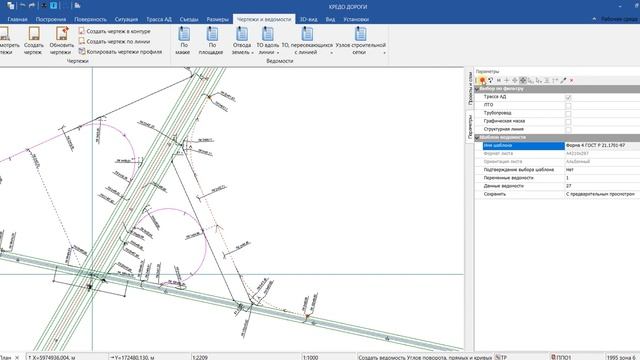Screen dimensions: 640x360
Task: Open the Установки ribbon tab
Action: click(356, 19)
